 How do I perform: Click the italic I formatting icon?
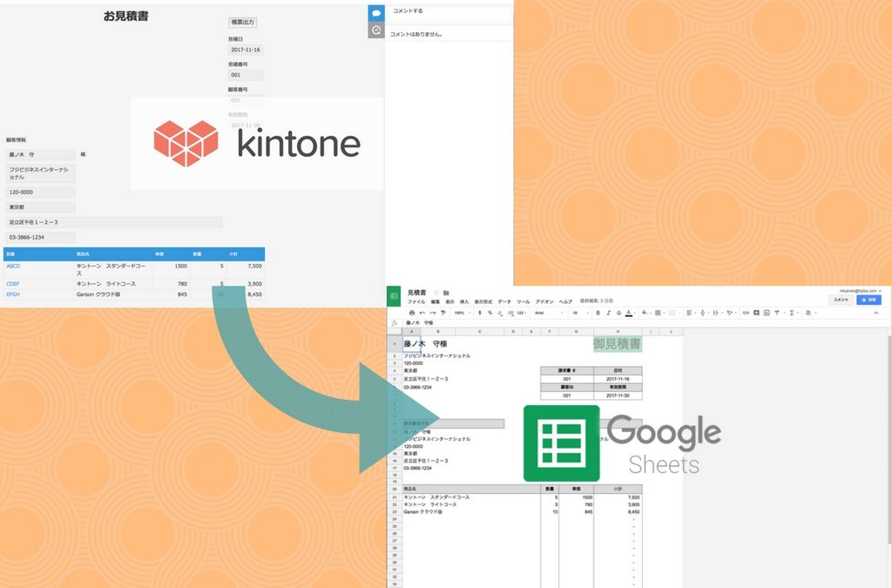[x=608, y=312]
